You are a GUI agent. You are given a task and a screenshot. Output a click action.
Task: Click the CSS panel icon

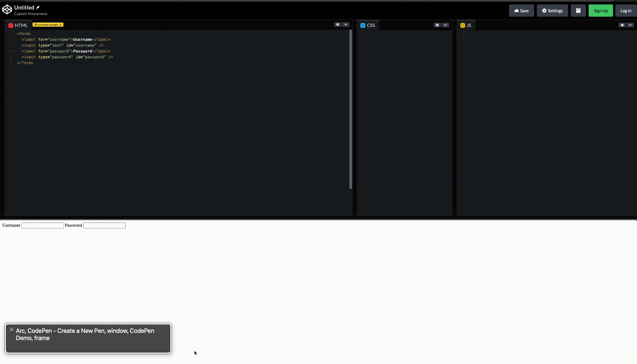coord(363,25)
